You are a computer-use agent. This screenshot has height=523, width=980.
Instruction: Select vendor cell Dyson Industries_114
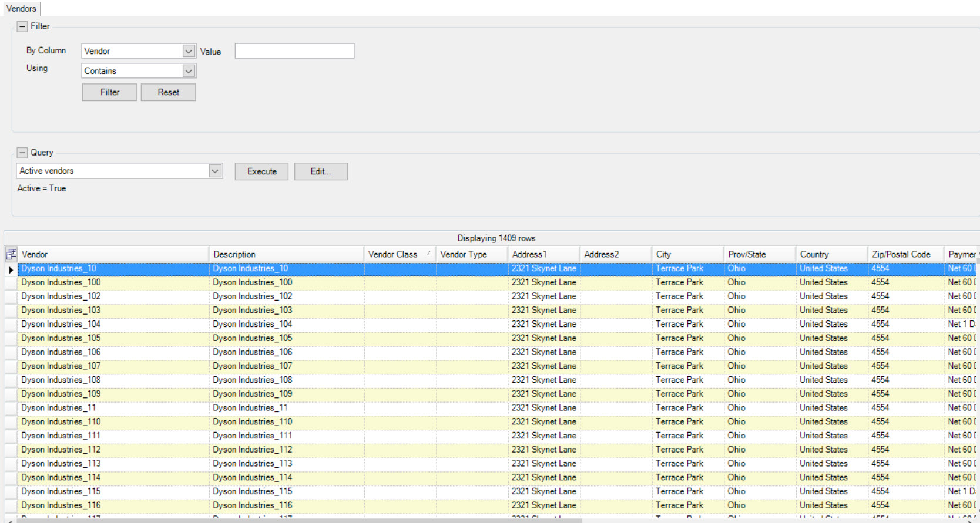(113, 478)
